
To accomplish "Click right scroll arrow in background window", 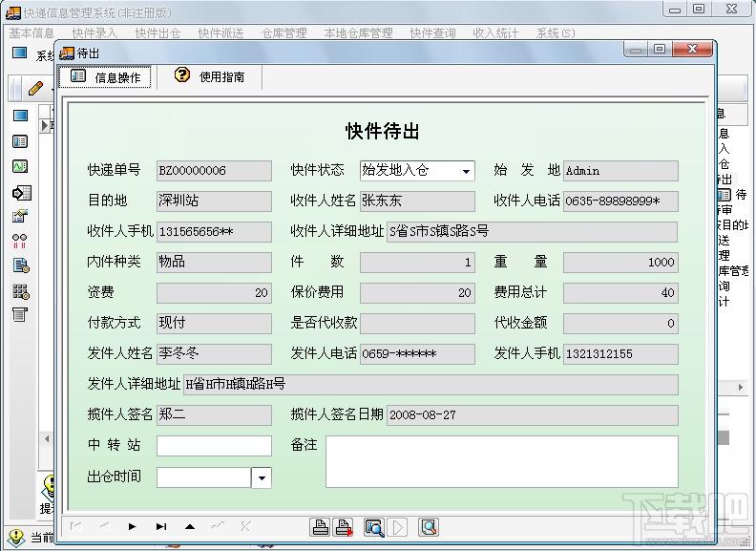I will (741, 387).
